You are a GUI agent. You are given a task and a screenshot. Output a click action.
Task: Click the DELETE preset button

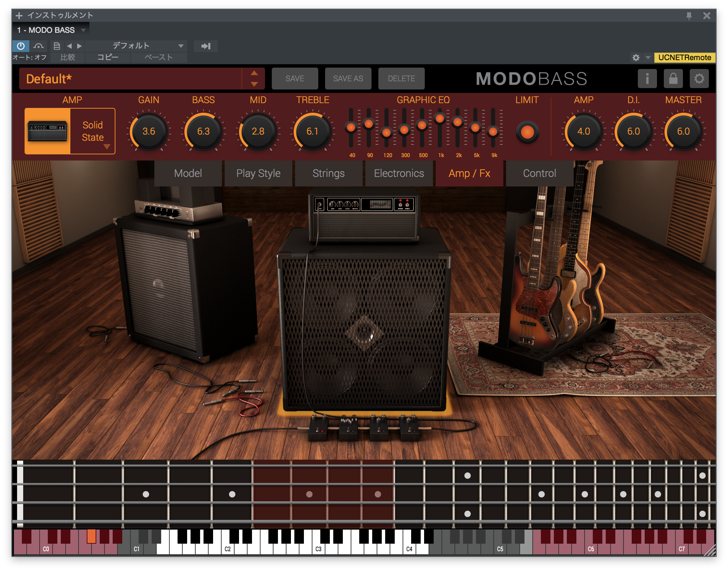click(x=401, y=79)
